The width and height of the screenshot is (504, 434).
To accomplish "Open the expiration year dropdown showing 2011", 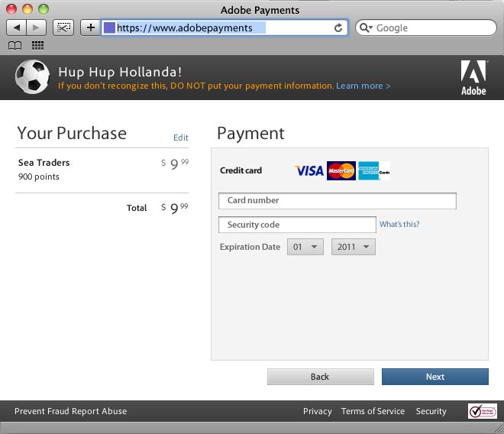I will [x=354, y=247].
